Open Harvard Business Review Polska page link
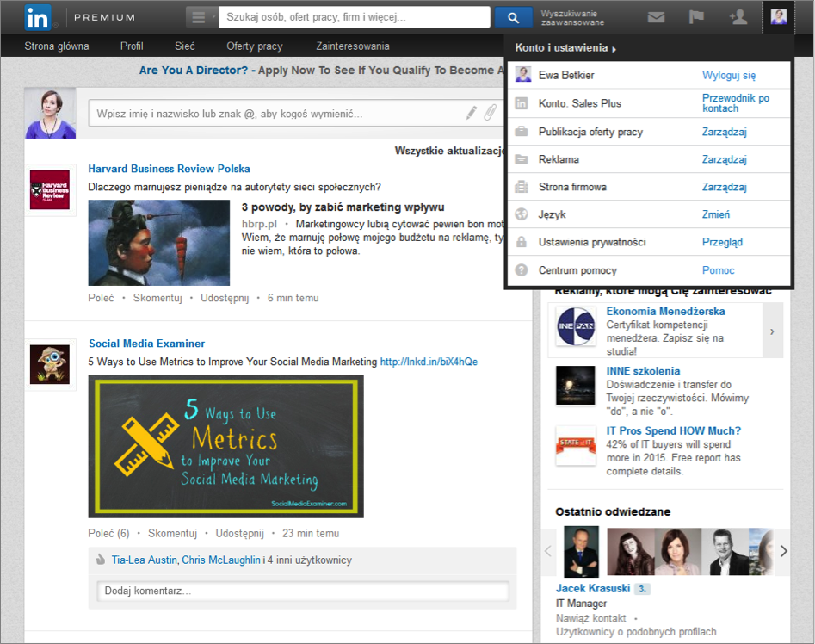The height and width of the screenshot is (644, 815). click(x=169, y=169)
